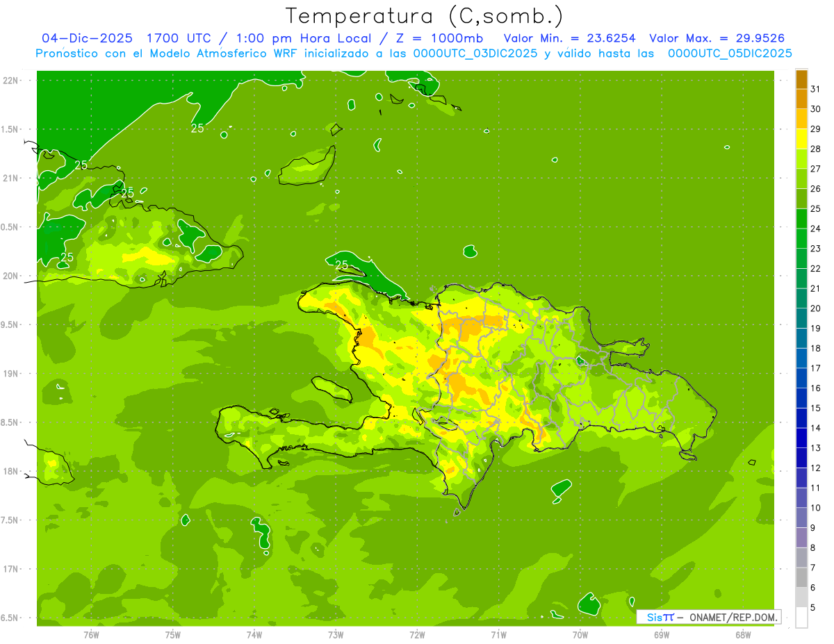Click the colorbar label '16'

point(816,388)
